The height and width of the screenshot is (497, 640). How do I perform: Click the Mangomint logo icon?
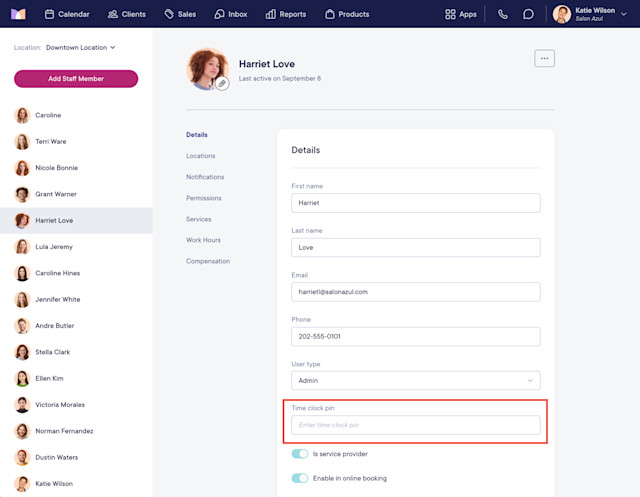click(x=18, y=14)
